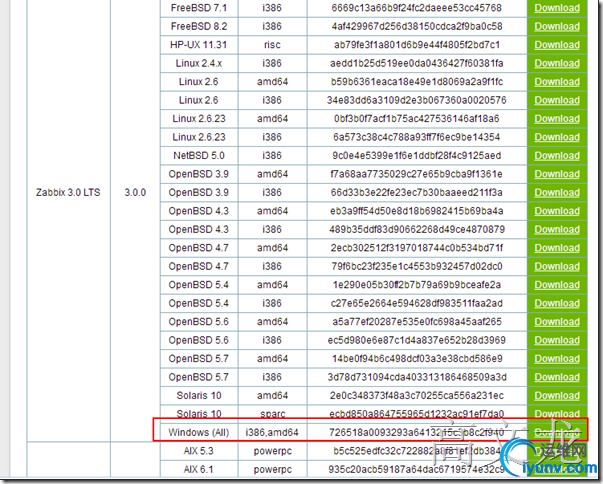Select hash '1e290e05b30ff2b7b79a69b9bceafe2a'

tap(416, 285)
